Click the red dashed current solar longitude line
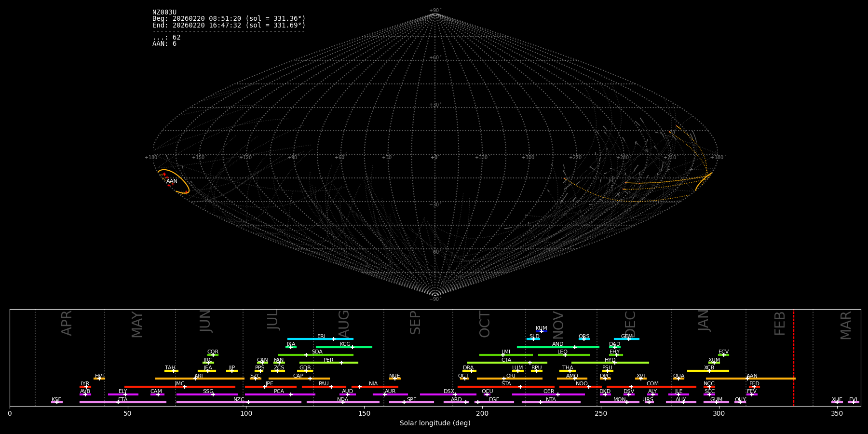Image resolution: width=868 pixels, height=434 pixels. 794,357
